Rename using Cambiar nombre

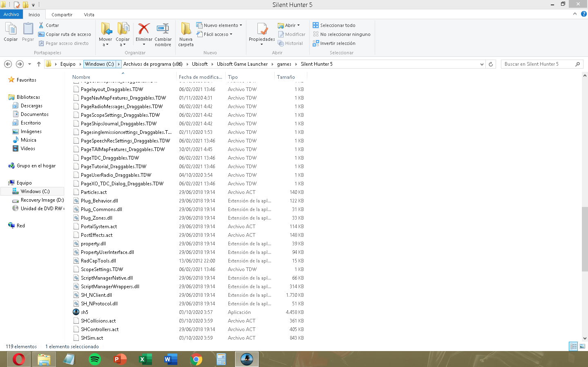click(x=163, y=35)
